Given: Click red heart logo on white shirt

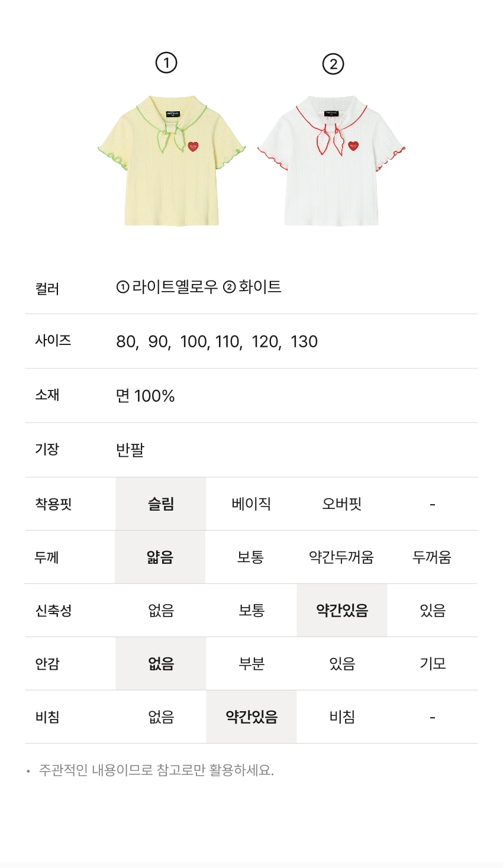Looking at the screenshot, I should pyautogui.click(x=353, y=146).
